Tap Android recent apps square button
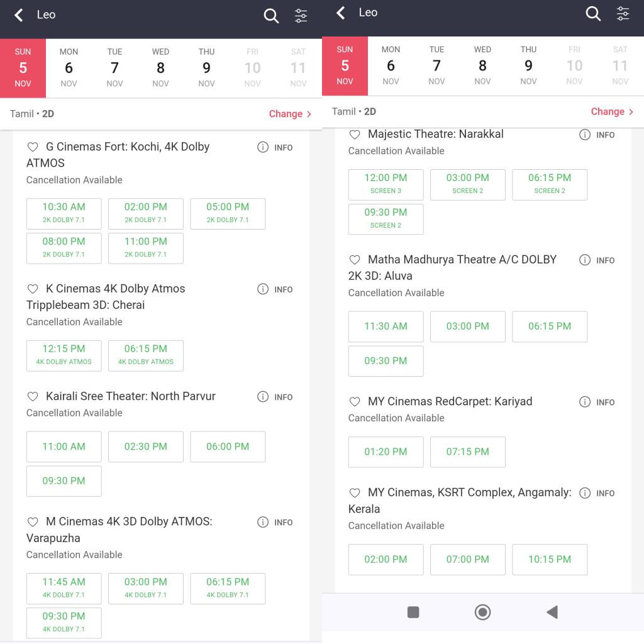The image size is (644, 644). click(x=413, y=612)
